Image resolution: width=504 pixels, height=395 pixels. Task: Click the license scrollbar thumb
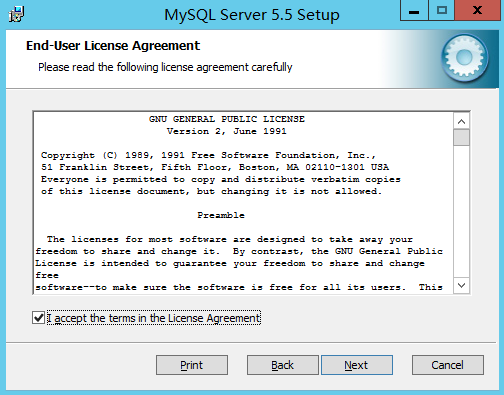[461, 137]
